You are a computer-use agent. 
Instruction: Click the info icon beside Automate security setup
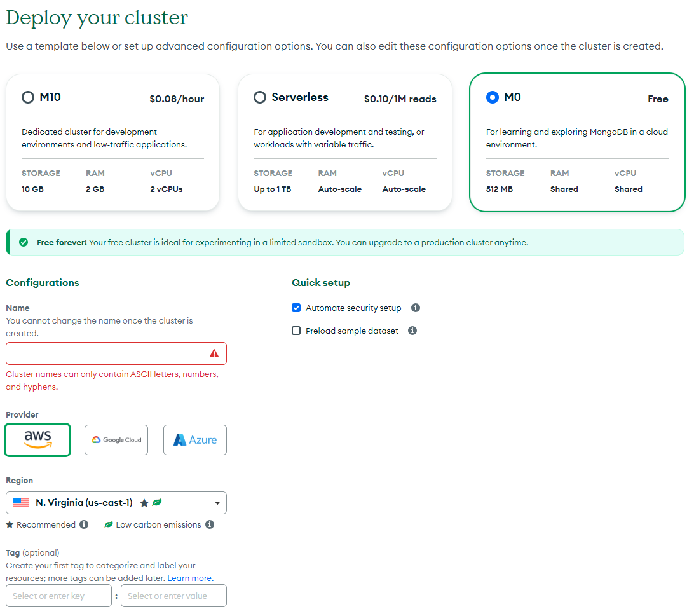415,307
